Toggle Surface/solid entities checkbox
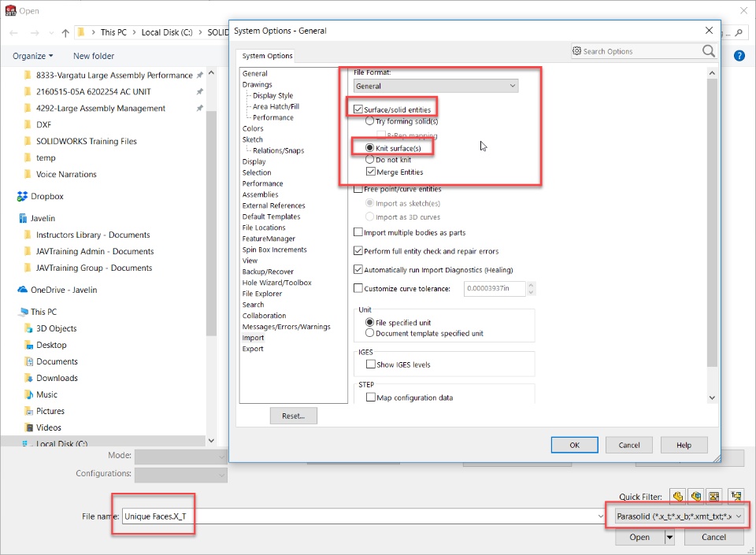This screenshot has width=756, height=555. coord(358,109)
